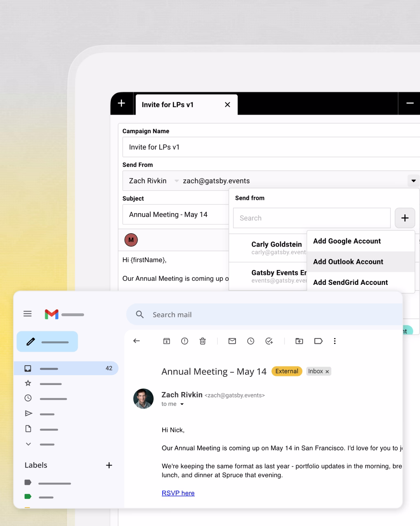Screen dimensions: 420x526
Task: Mark email as unread envelope icon
Action: [232, 341]
